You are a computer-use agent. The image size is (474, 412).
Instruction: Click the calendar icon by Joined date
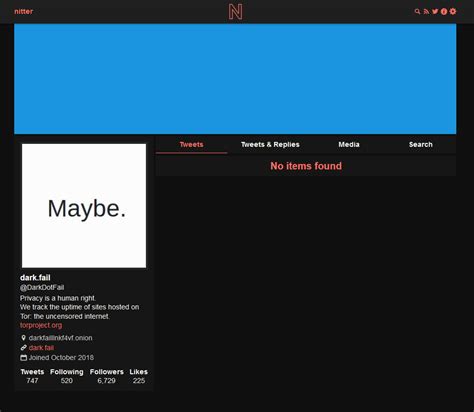(23, 358)
